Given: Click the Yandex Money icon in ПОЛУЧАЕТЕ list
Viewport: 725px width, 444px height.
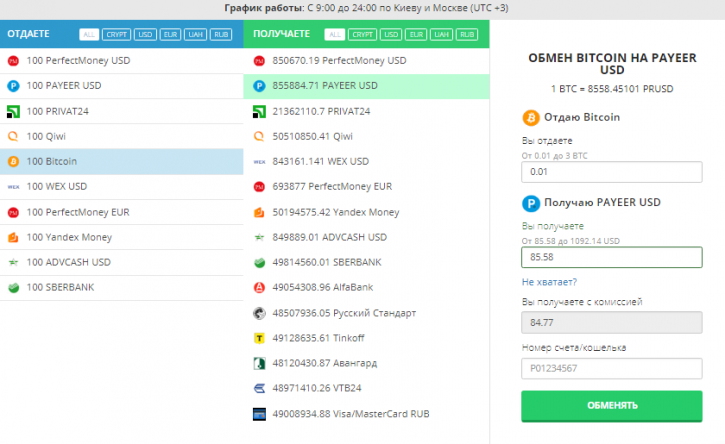Looking at the screenshot, I should point(259,212).
